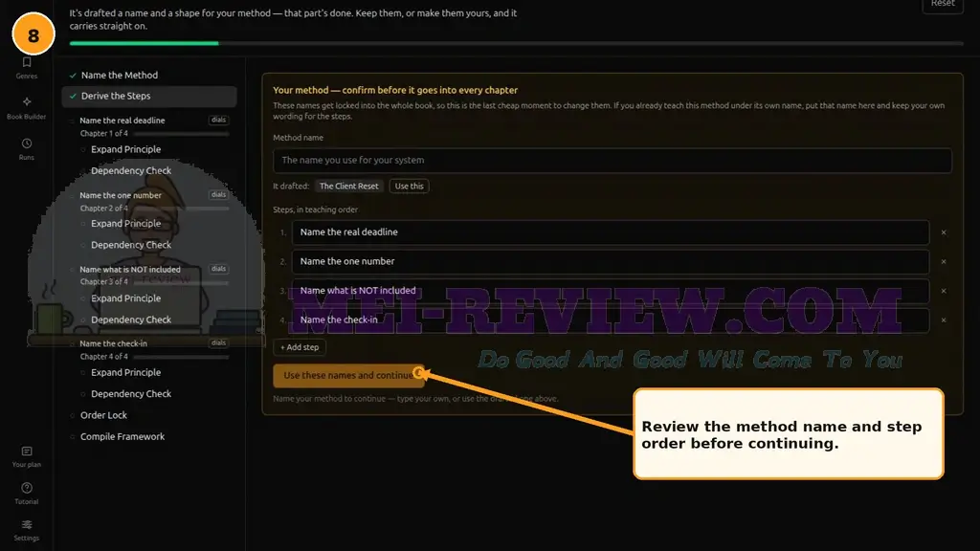Focus the Method name input field
Screen dimensions: 980x551
(x=612, y=160)
